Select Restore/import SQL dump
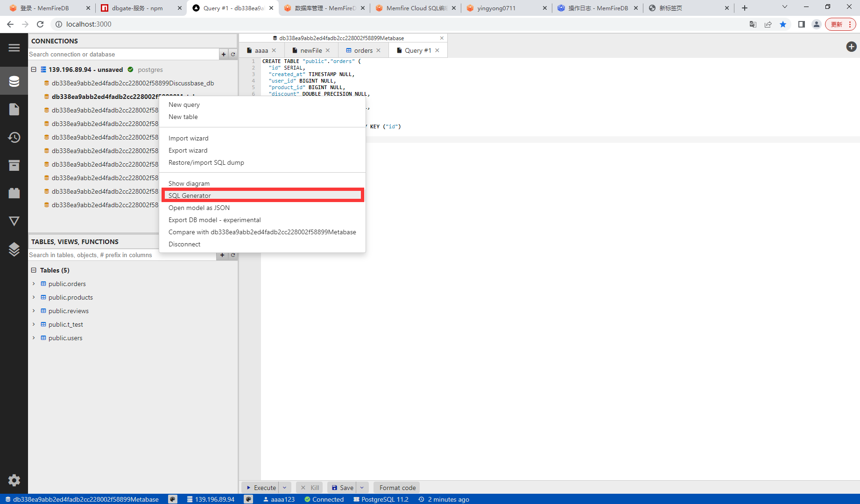860x504 pixels. (x=262, y=162)
